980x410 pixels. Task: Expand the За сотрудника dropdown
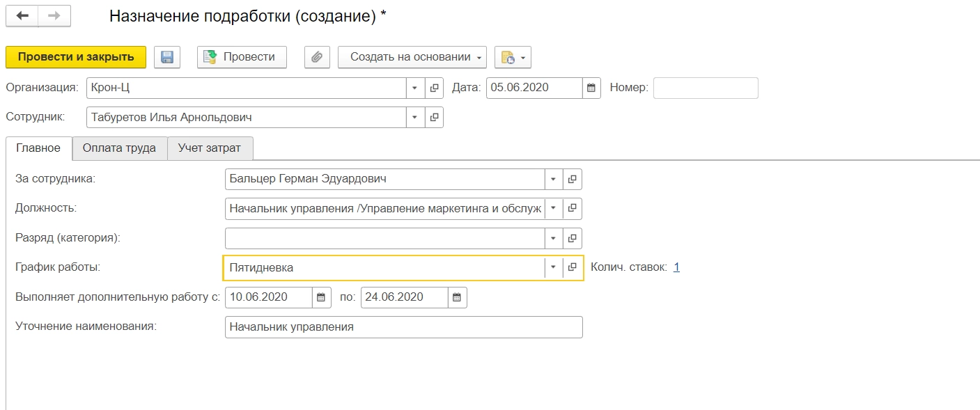pos(553,179)
